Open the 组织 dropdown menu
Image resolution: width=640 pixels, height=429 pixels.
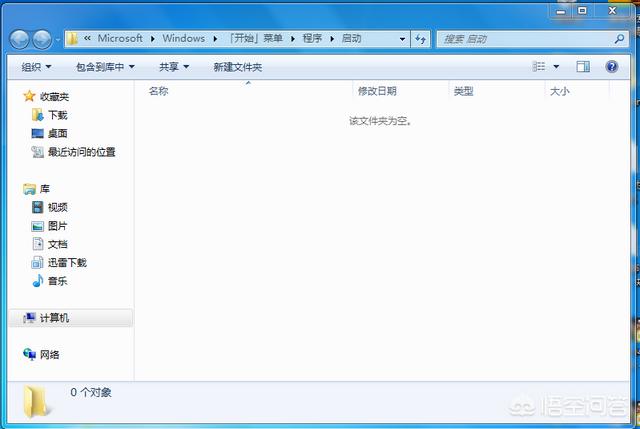coord(35,67)
